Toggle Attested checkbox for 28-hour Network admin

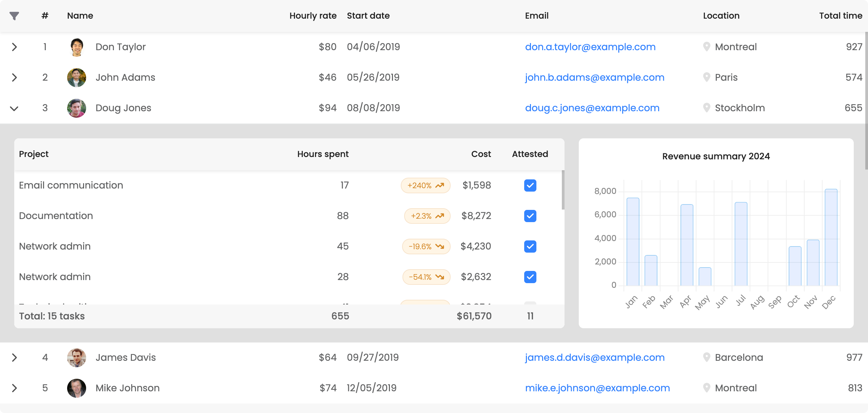tap(530, 277)
